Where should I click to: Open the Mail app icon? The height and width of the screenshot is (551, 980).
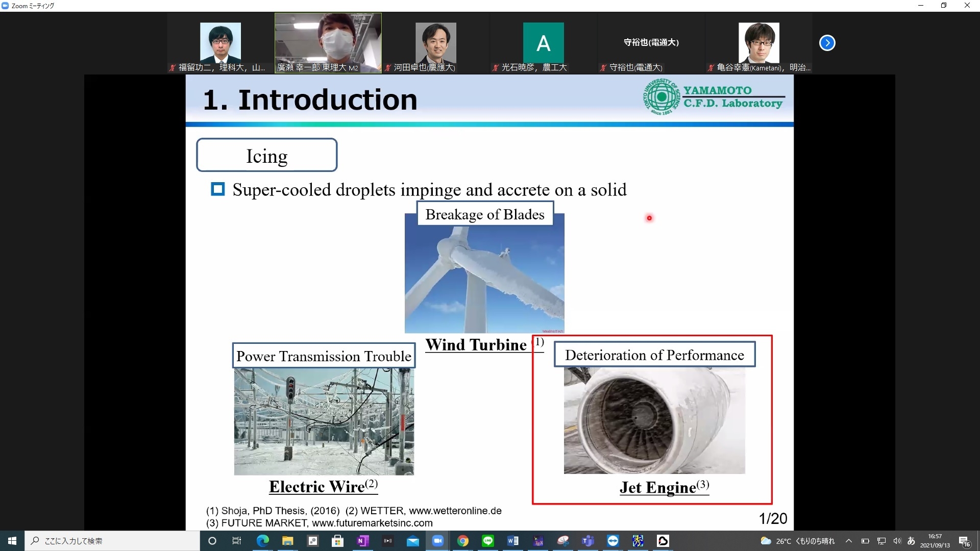tap(412, 541)
